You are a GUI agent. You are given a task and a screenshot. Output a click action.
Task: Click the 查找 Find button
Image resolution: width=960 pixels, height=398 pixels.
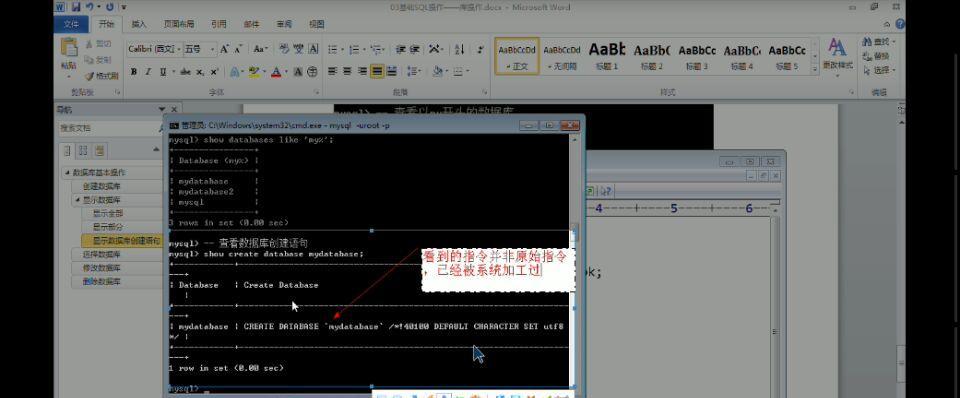click(x=879, y=42)
